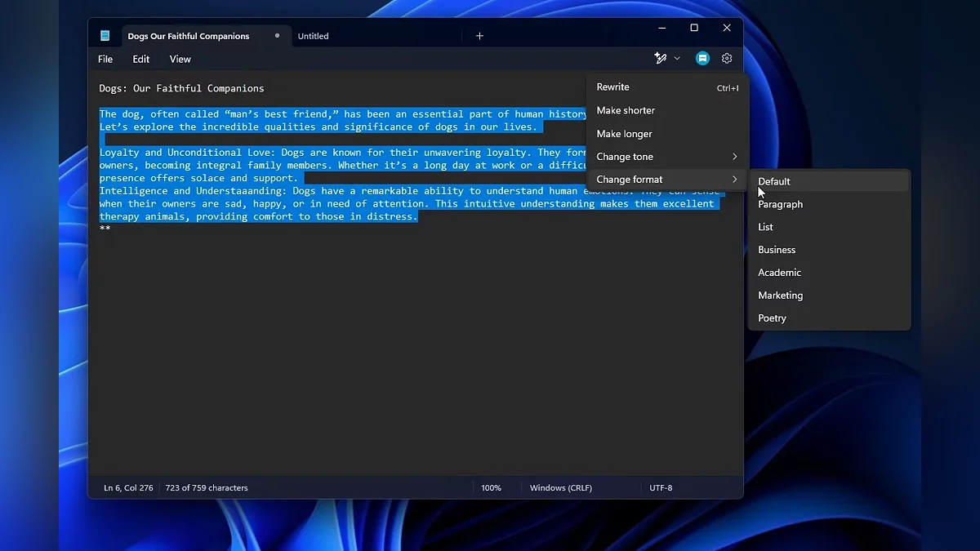Image resolution: width=980 pixels, height=551 pixels.
Task: Click the account profile icon
Action: point(702,59)
